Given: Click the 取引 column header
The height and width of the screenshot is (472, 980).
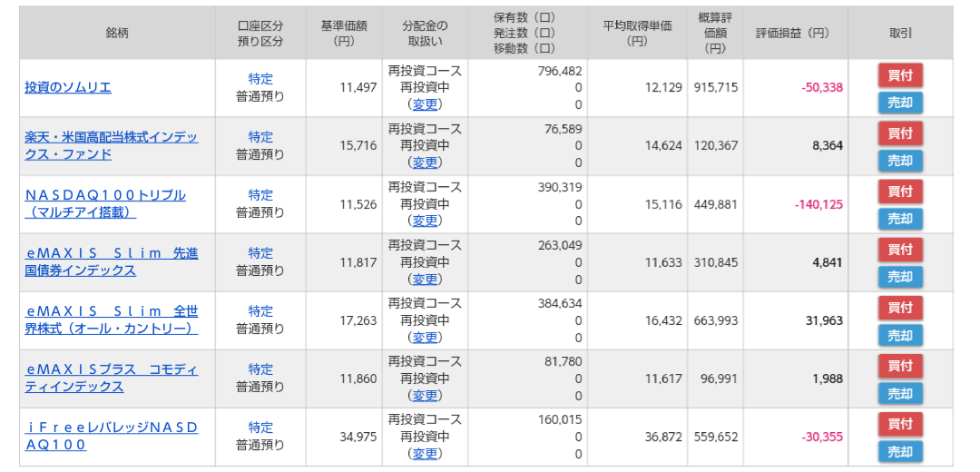Looking at the screenshot, I should tap(901, 34).
